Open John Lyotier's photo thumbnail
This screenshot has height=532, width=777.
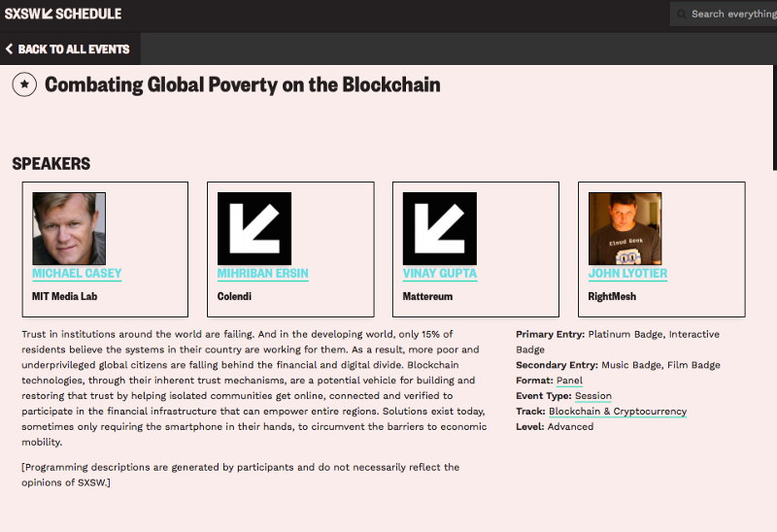pos(625,228)
